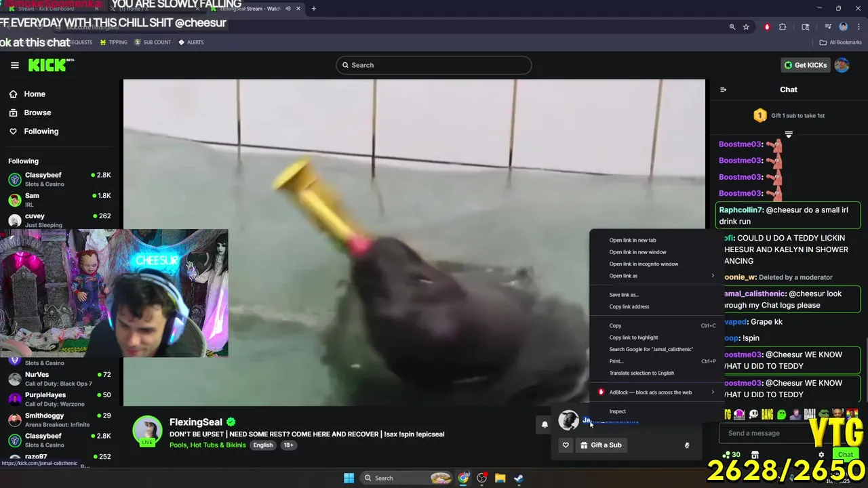Open NurVes channel in Following list
This screenshot has width=868, height=488.
point(60,379)
